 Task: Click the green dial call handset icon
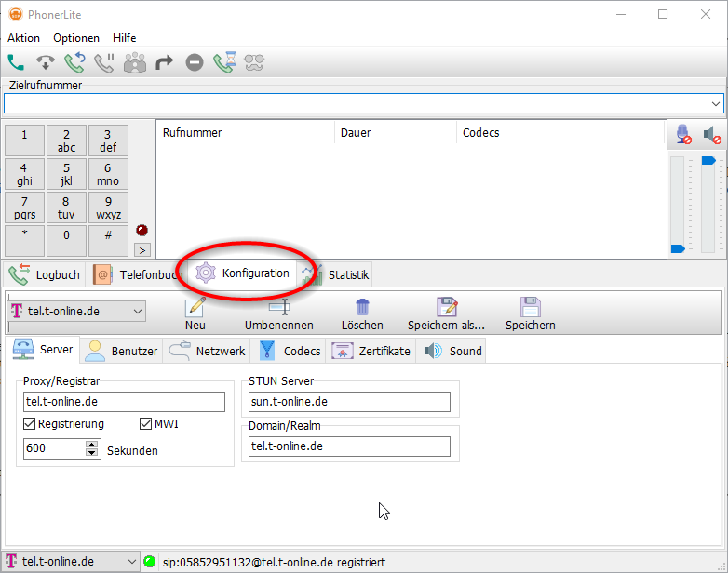(x=16, y=62)
